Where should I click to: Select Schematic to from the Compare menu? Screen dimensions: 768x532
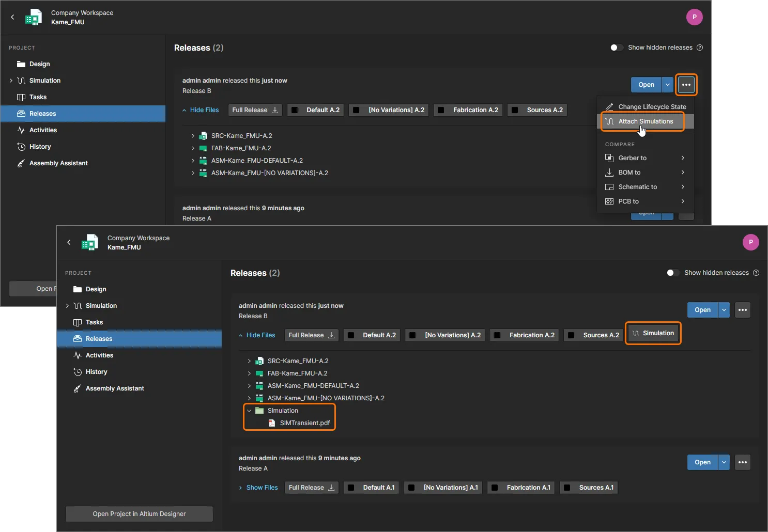638,187
